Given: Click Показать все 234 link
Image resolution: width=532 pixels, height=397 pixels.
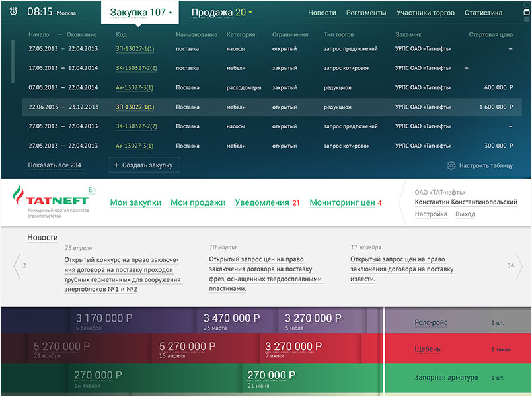Looking at the screenshot, I should click(x=55, y=165).
